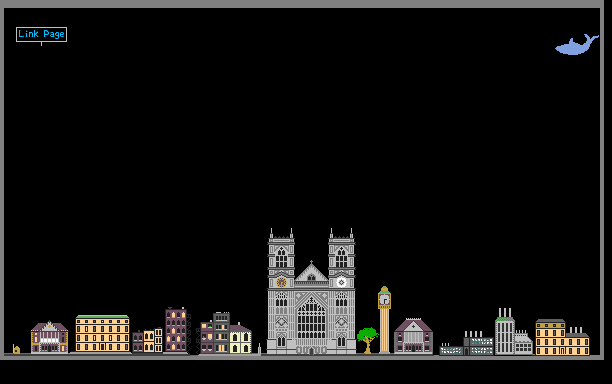Click the tall gray tower with three chimneys
The width and height of the screenshot is (612, 384).
pos(505,332)
